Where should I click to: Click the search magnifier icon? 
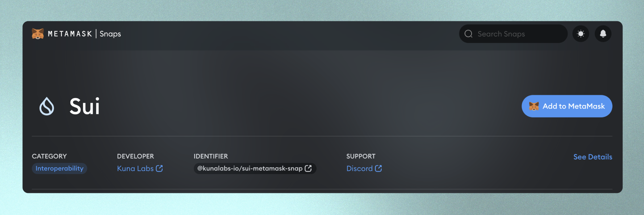tap(468, 34)
